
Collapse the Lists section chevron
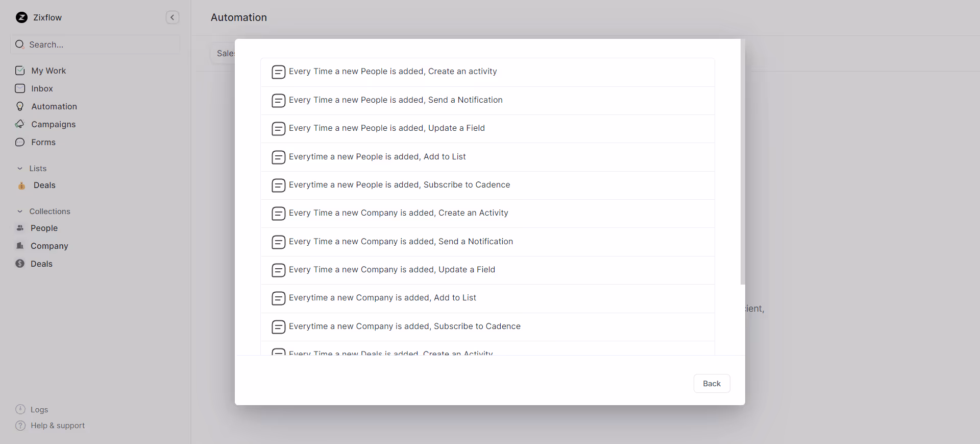[x=20, y=169]
